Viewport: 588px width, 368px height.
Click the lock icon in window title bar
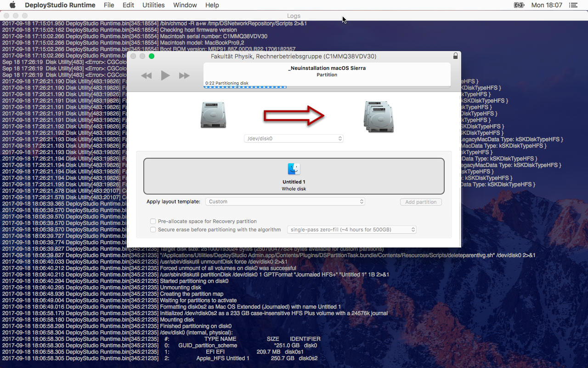455,56
